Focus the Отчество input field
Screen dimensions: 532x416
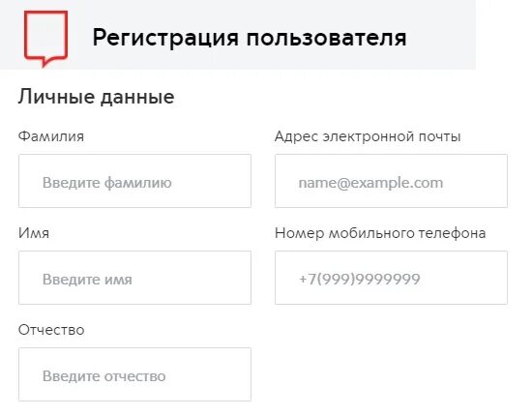pyautogui.click(x=134, y=374)
